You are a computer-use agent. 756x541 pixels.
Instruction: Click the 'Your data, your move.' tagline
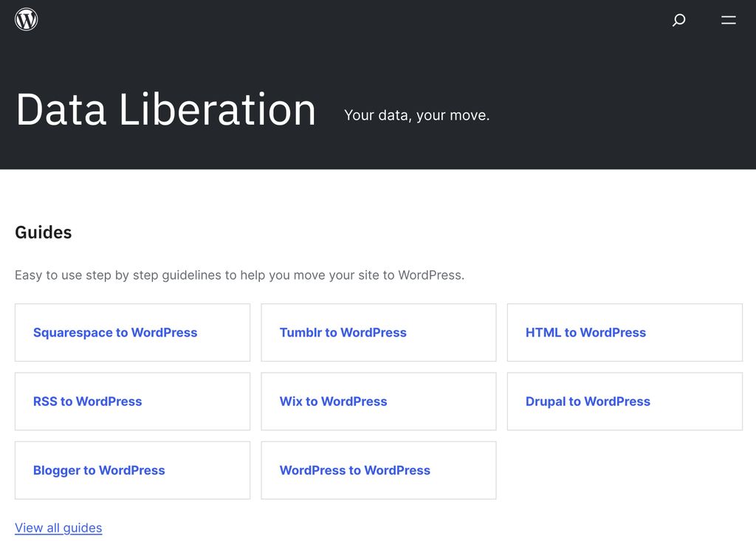[416, 115]
